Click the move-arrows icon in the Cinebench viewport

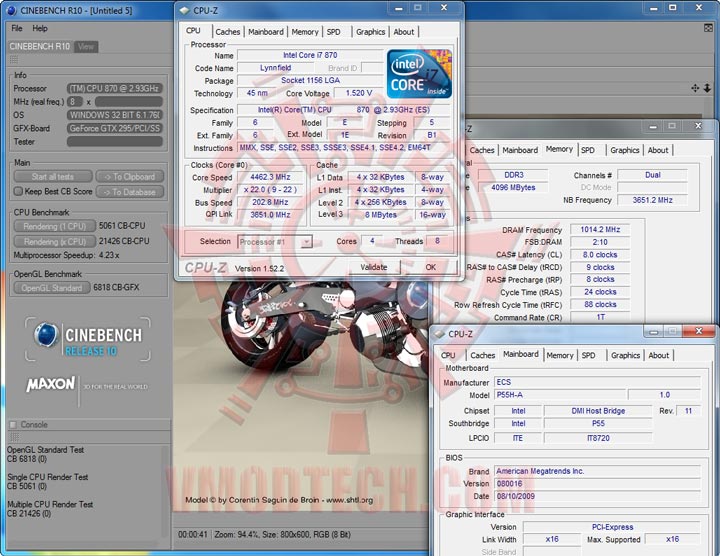[x=695, y=88]
